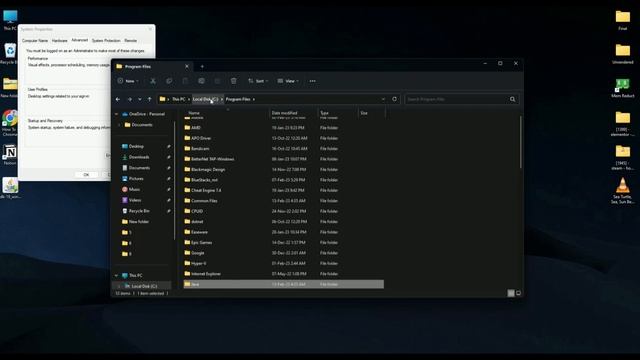Go up one folder level arrow
The height and width of the screenshot is (360, 640).
149,99
